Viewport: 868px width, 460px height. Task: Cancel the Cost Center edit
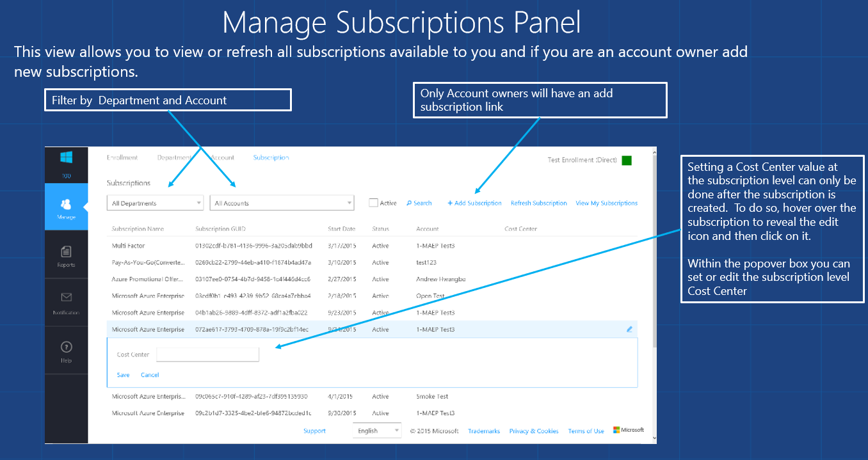pos(150,375)
